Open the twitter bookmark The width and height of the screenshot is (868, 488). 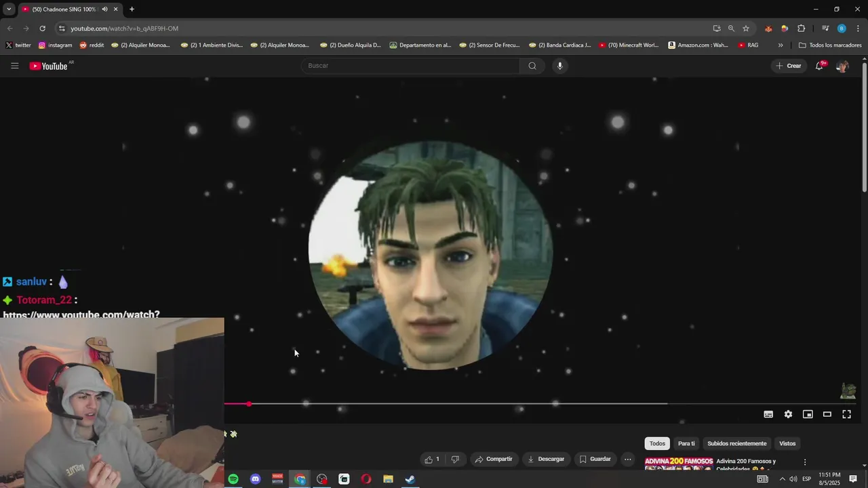(18, 45)
